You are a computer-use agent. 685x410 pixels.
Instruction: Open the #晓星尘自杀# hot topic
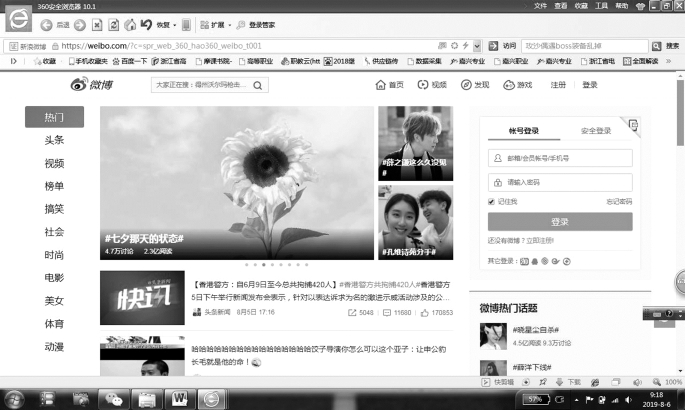tap(536, 330)
